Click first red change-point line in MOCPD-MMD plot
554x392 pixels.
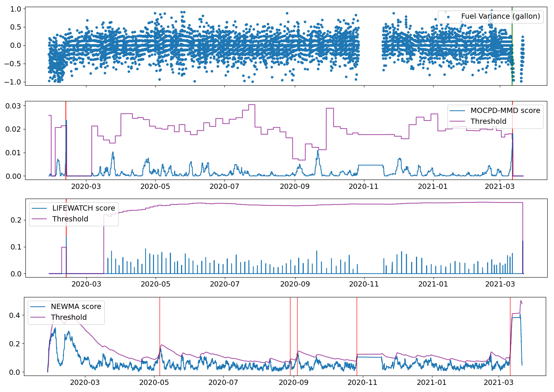pos(65,141)
